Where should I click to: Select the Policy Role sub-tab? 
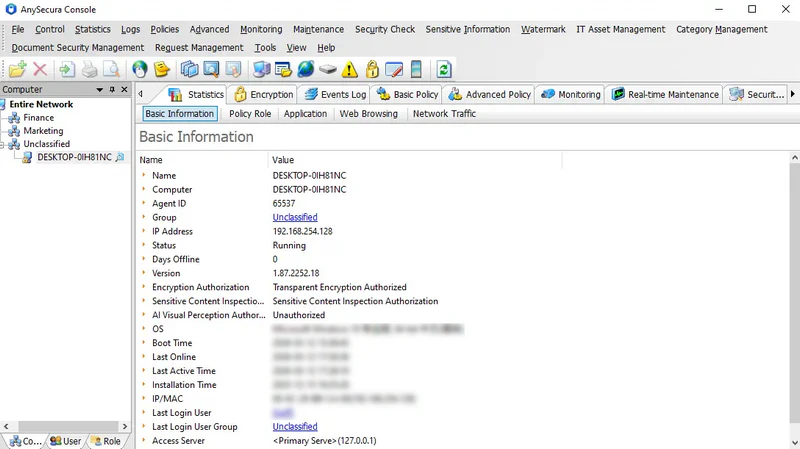click(250, 114)
